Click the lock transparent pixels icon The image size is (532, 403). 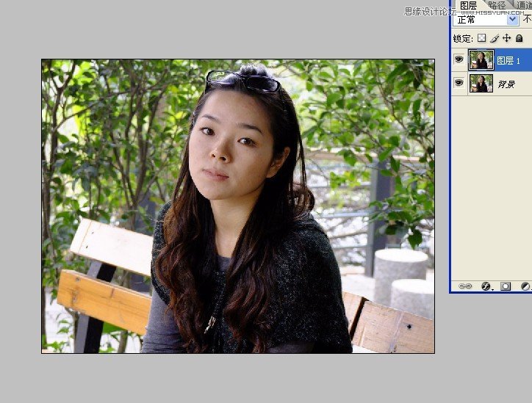coord(481,38)
